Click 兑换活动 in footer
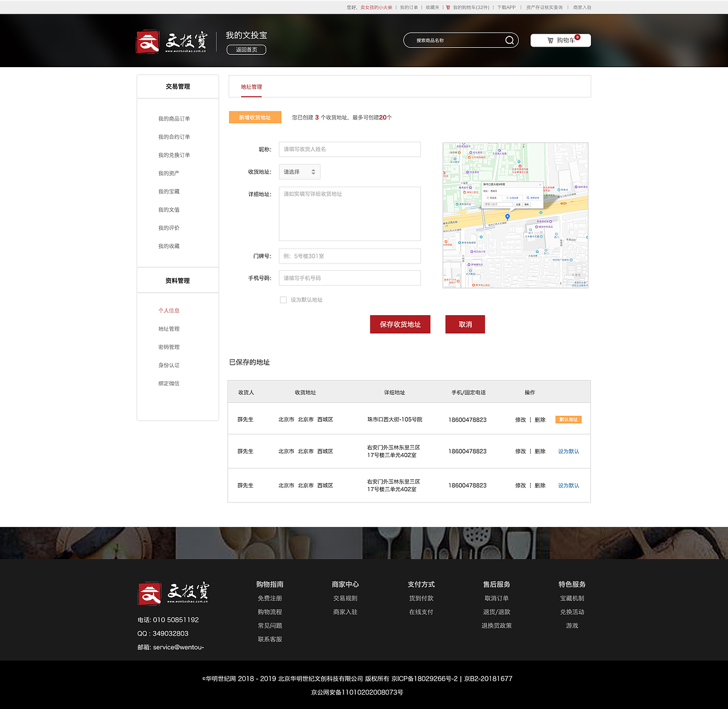The image size is (728, 709). pyautogui.click(x=572, y=612)
